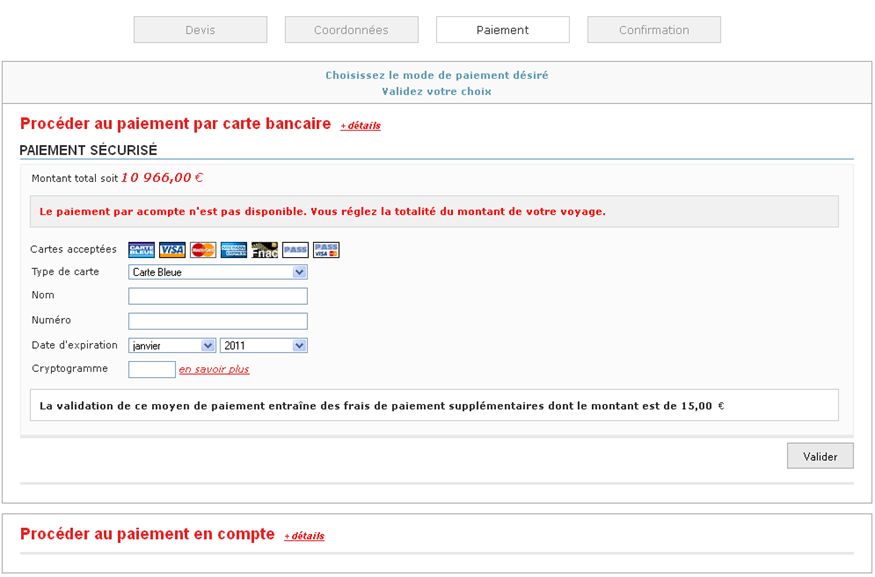Click the Visa card logo
The height and width of the screenshot is (577, 875).
click(x=172, y=250)
